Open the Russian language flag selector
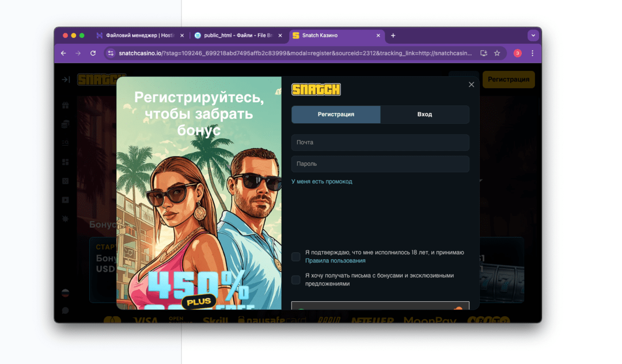The image size is (622, 364). pos(65,294)
